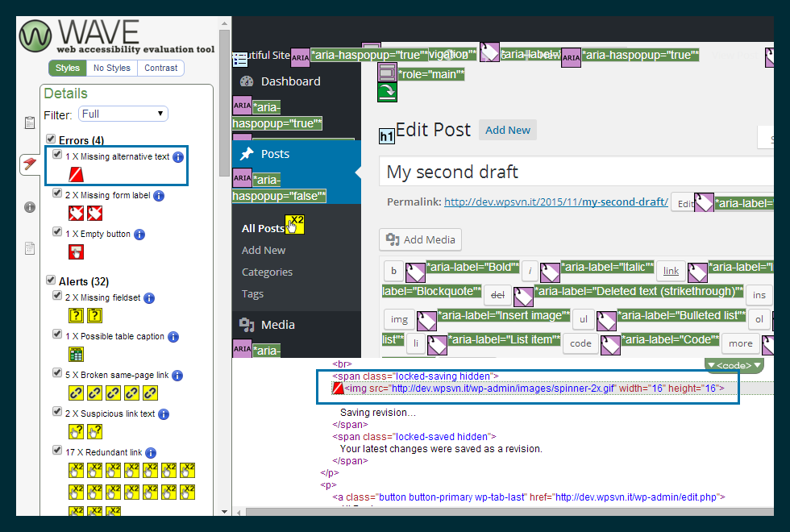Open info for Missing alternative text

(x=178, y=157)
